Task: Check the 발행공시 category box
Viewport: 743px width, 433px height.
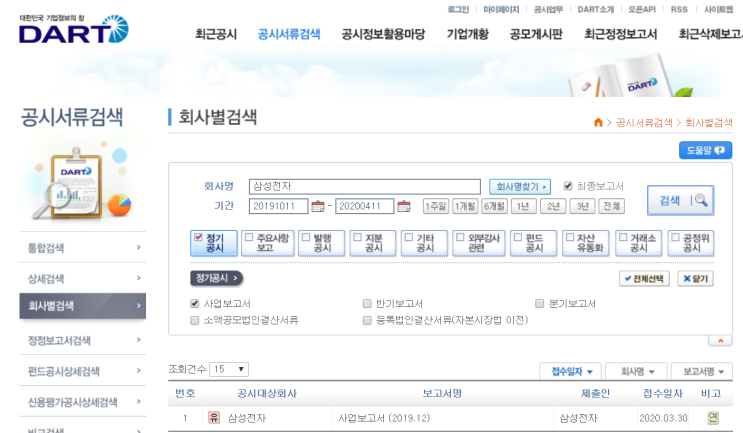Action: click(x=306, y=237)
